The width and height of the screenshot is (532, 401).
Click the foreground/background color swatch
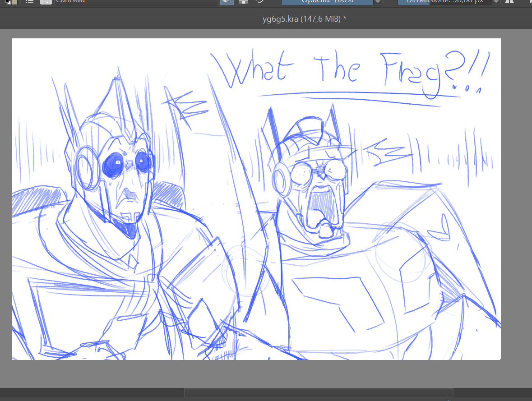click(x=12, y=1)
